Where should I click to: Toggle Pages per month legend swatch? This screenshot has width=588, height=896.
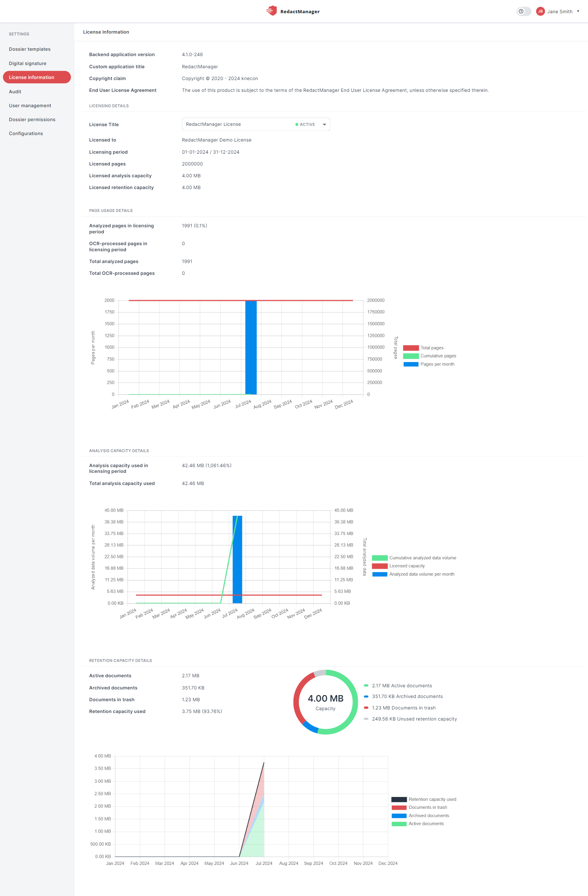pyautogui.click(x=411, y=364)
